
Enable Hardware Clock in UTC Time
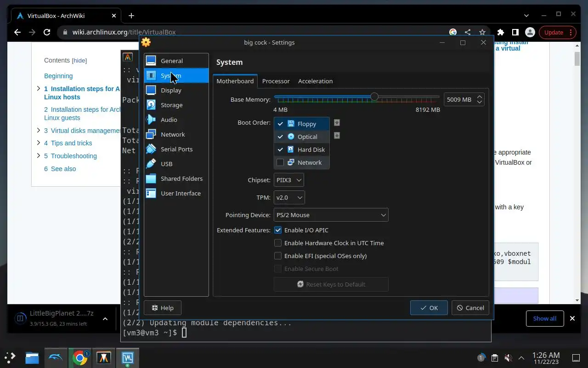pyautogui.click(x=278, y=243)
